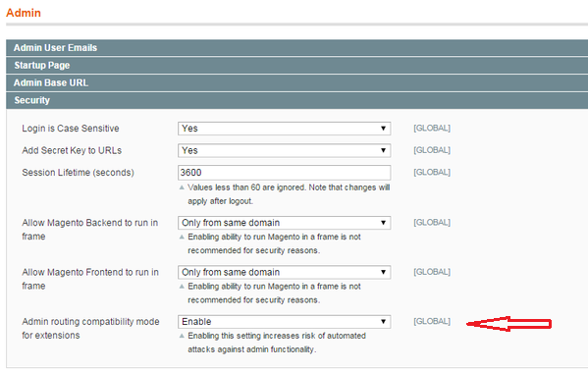Click frame security note under Backend dropdown
588x372 pixels.
pos(270,243)
